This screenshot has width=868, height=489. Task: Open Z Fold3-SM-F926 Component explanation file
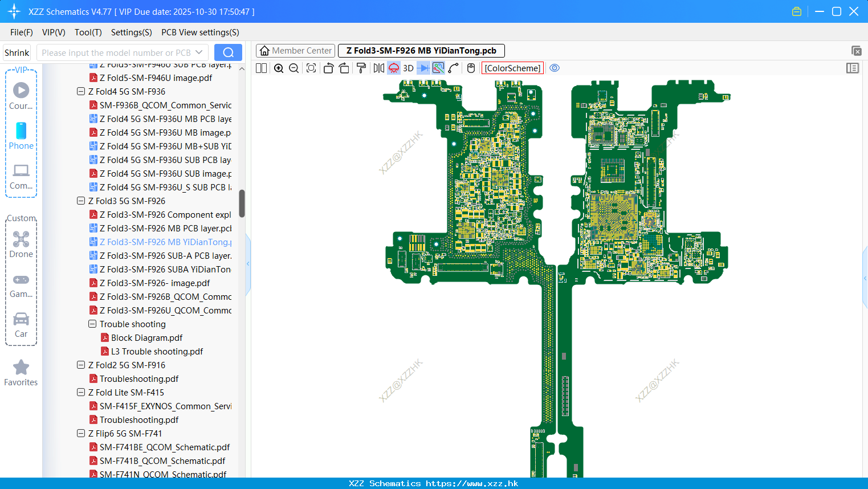coord(160,214)
